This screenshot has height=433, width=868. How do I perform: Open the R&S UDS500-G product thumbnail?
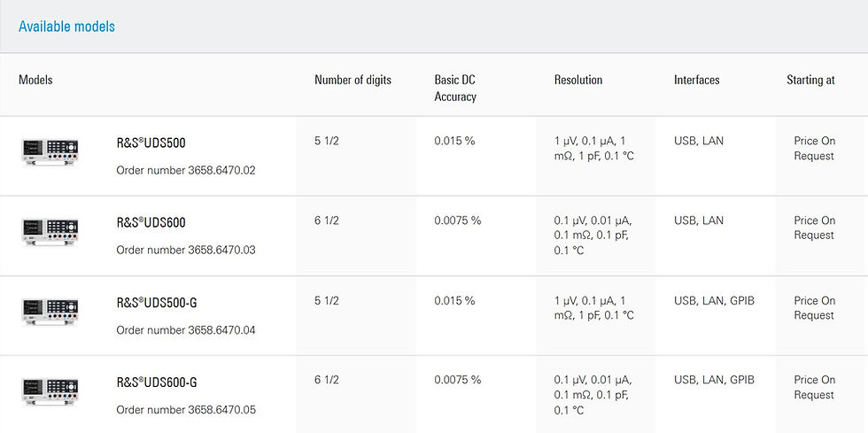[50, 311]
